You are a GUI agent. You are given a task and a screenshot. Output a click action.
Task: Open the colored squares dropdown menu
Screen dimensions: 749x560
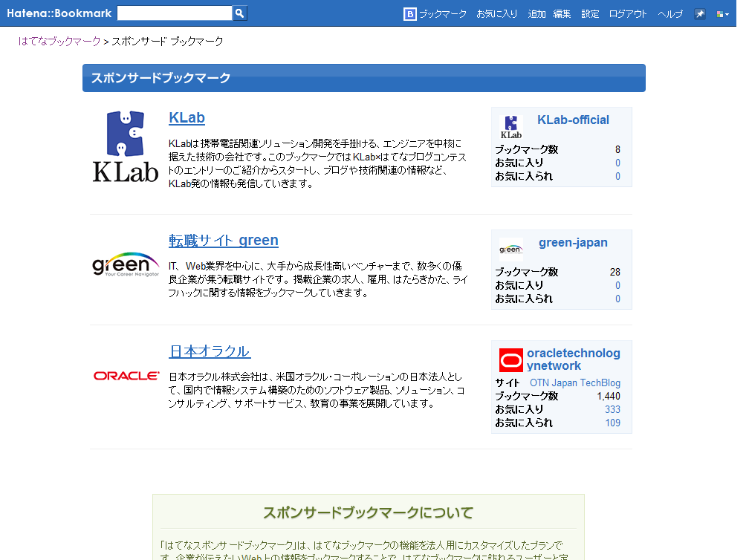pyautogui.click(x=723, y=14)
